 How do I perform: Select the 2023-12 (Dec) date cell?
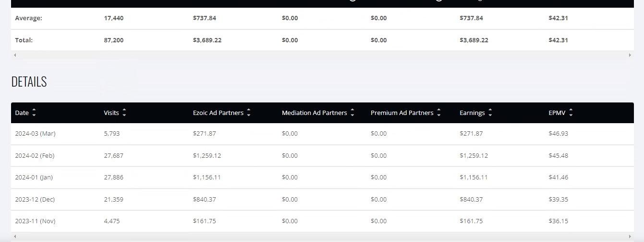pyautogui.click(x=35, y=199)
